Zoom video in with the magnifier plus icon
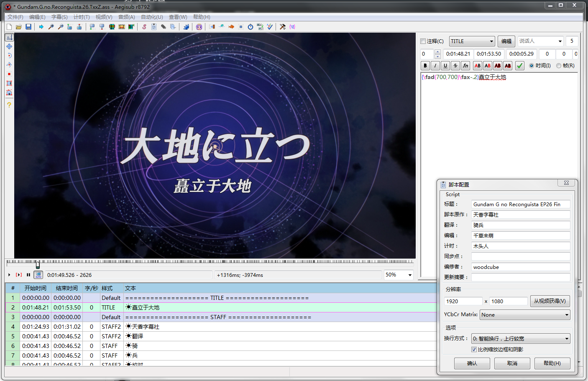 [x=51, y=27]
